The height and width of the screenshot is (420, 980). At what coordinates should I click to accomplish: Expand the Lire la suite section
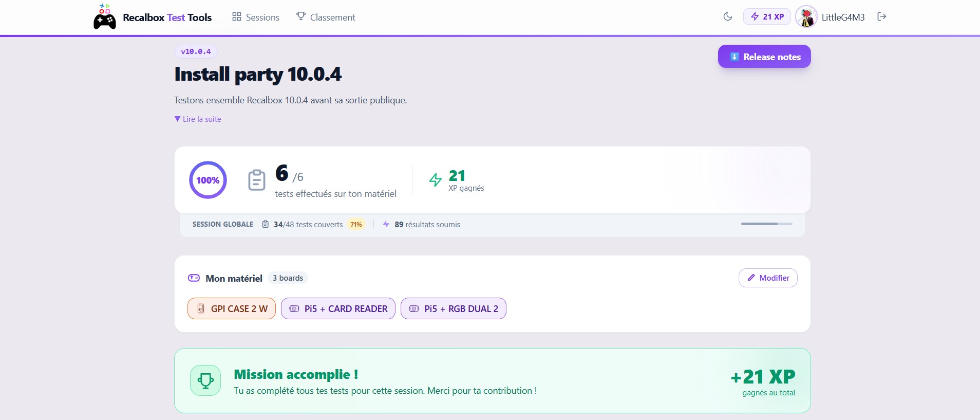point(198,119)
